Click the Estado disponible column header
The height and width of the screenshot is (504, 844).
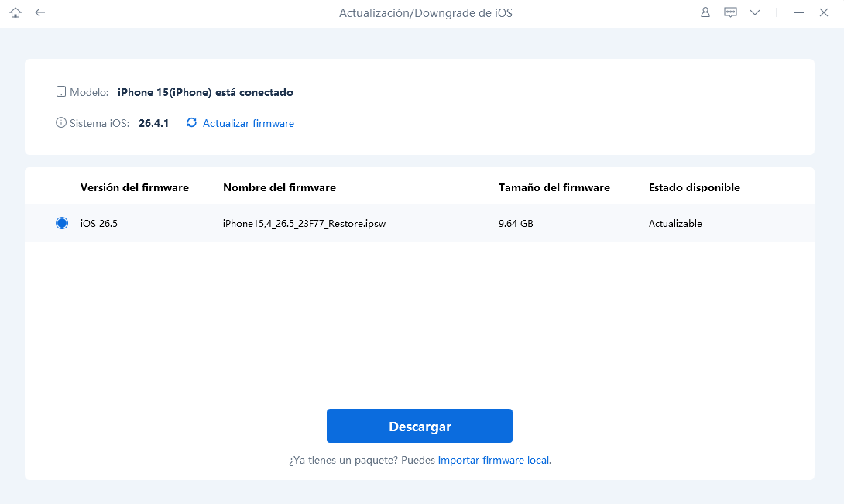pos(695,187)
